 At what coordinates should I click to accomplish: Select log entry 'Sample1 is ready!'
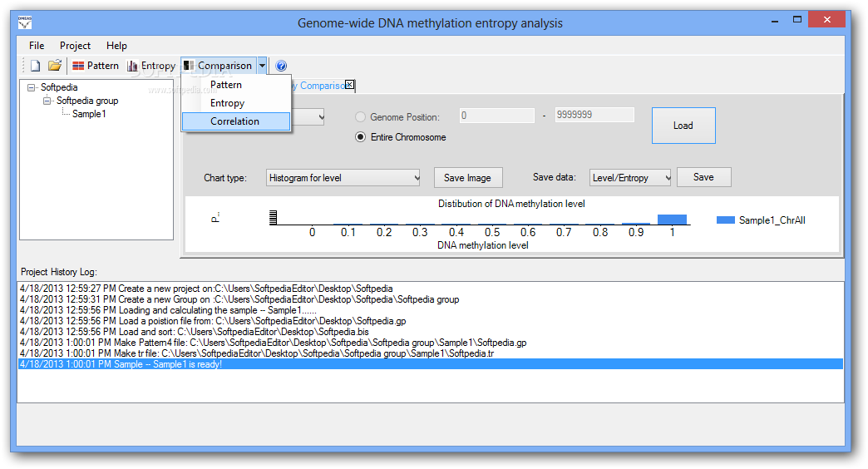pos(430,364)
